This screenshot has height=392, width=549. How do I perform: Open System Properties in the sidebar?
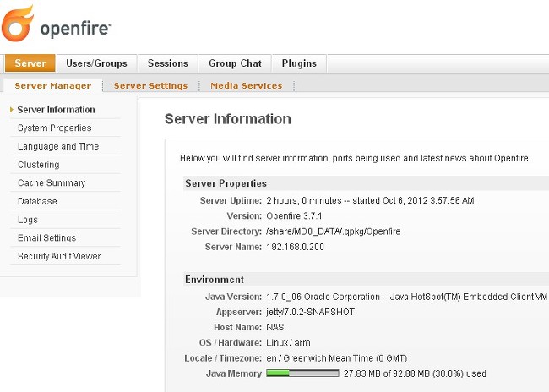(54, 128)
